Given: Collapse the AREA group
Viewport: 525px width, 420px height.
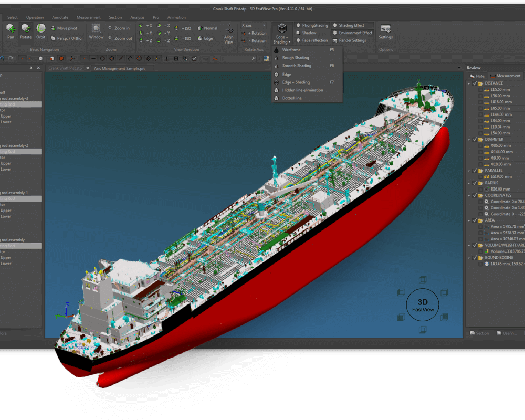Looking at the screenshot, I should point(469,220).
